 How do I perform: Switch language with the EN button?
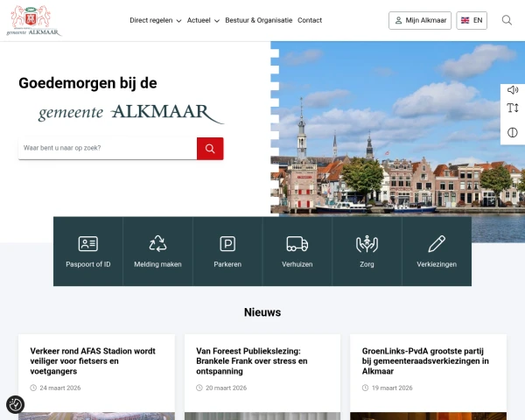click(472, 20)
